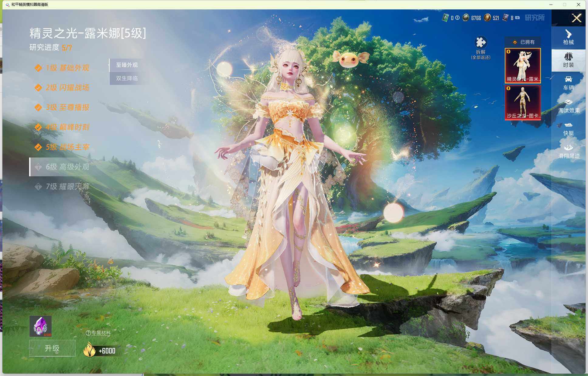
Task: Switch to the 时装 outfit tab
Action: (568, 60)
